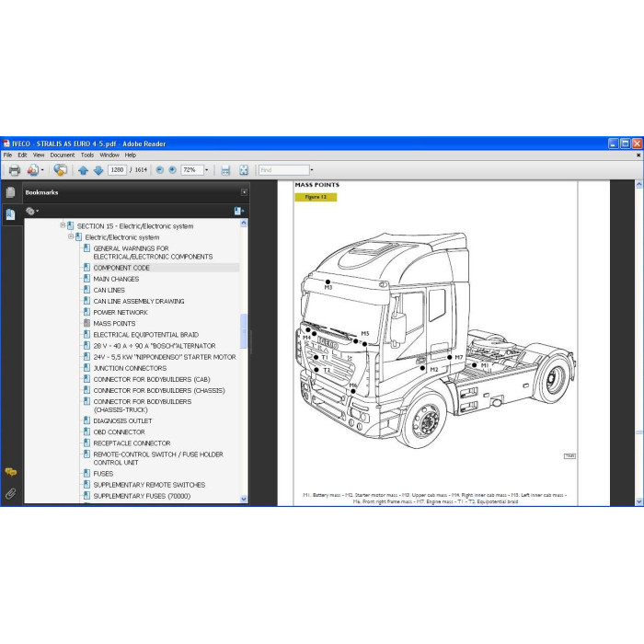Open SUPPLEMENTARY FUSES (70000) bookmark
644x644 pixels.
(142, 496)
